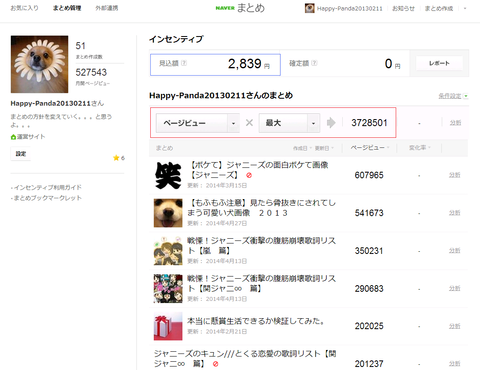Click 分析 link in the filter row

tap(455, 123)
